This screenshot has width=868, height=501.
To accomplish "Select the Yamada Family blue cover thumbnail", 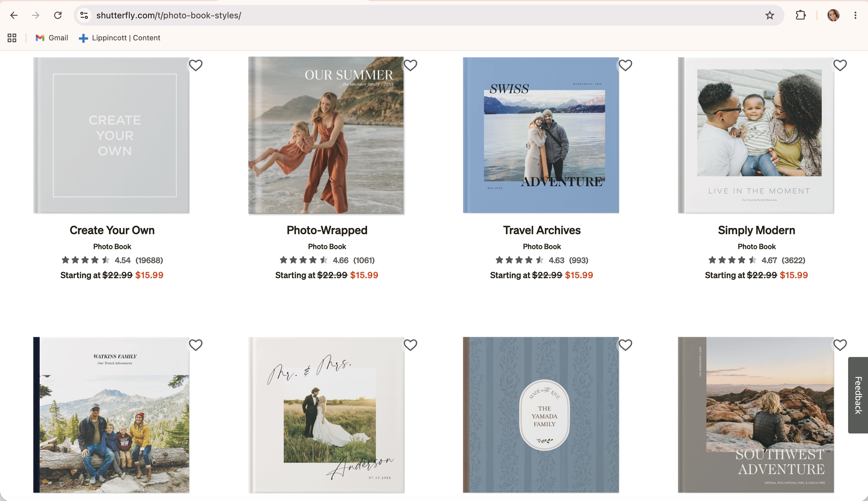I will tap(541, 415).
